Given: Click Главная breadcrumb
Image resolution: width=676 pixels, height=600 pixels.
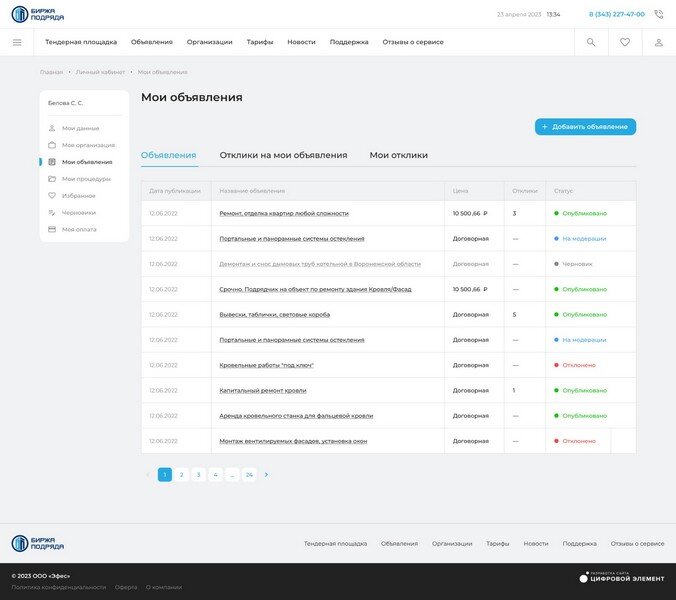Looking at the screenshot, I should 51,72.
